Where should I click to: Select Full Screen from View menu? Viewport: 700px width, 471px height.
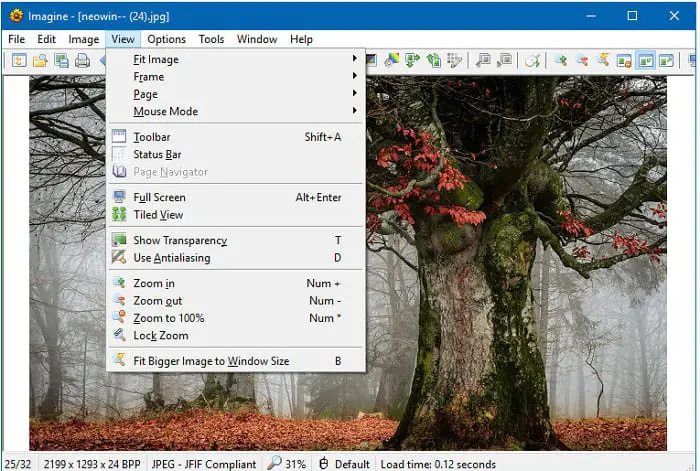tap(236, 197)
